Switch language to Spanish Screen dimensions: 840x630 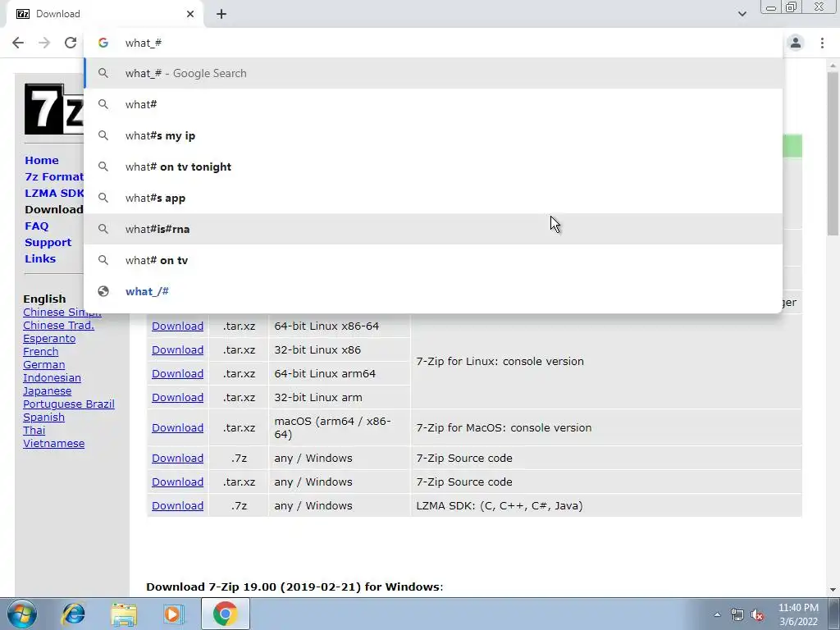(x=44, y=418)
